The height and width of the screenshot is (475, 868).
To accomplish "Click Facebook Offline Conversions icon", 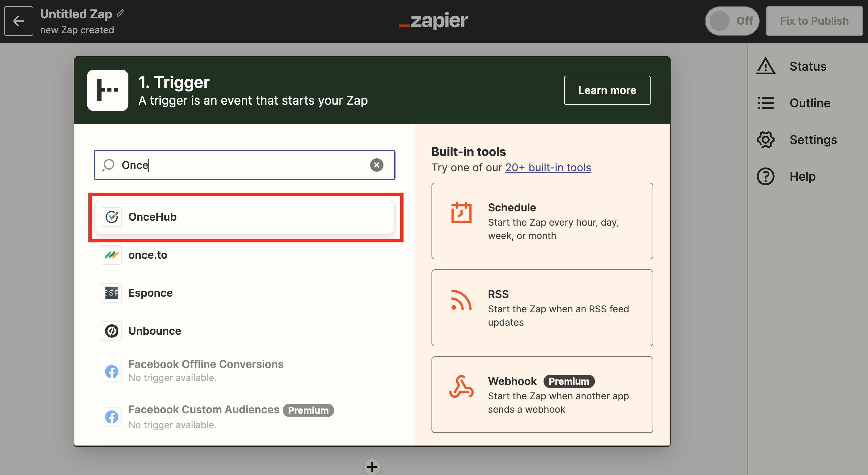I will (x=111, y=372).
